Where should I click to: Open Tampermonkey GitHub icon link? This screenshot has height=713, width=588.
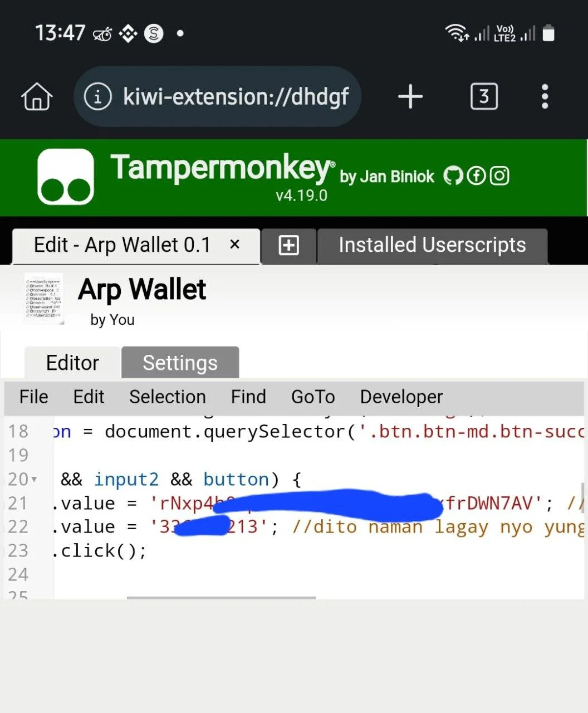(x=453, y=176)
